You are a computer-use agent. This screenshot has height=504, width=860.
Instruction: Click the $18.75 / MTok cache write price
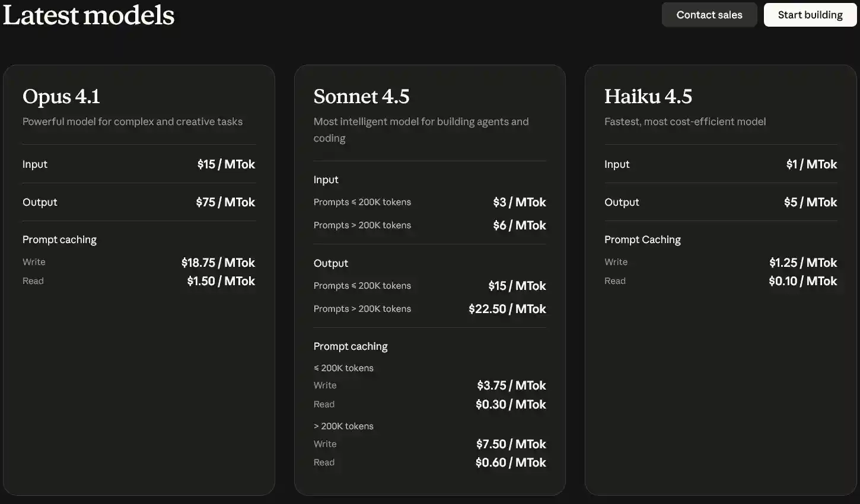pyautogui.click(x=218, y=263)
